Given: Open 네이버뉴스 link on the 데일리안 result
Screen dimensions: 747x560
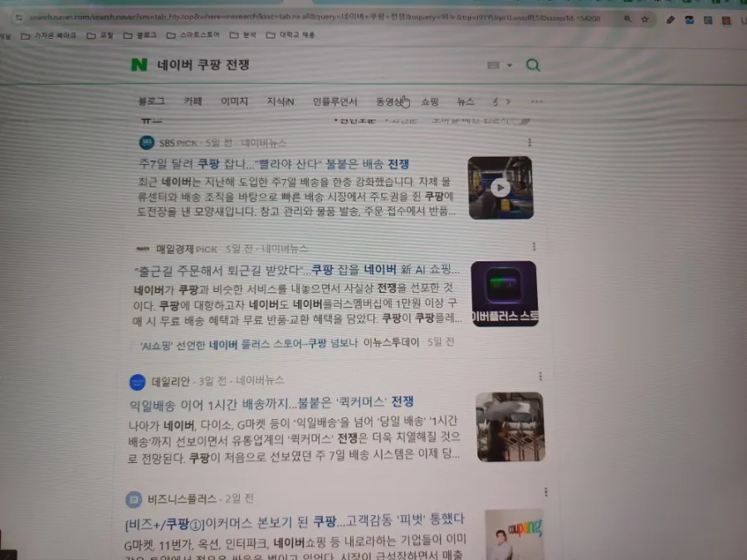Looking at the screenshot, I should click(260, 380).
